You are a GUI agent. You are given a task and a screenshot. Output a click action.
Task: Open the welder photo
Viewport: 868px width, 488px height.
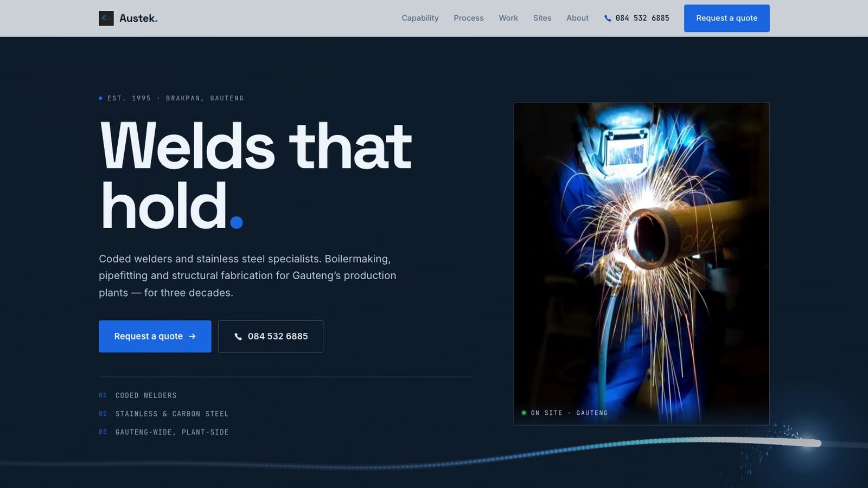pyautogui.click(x=641, y=264)
